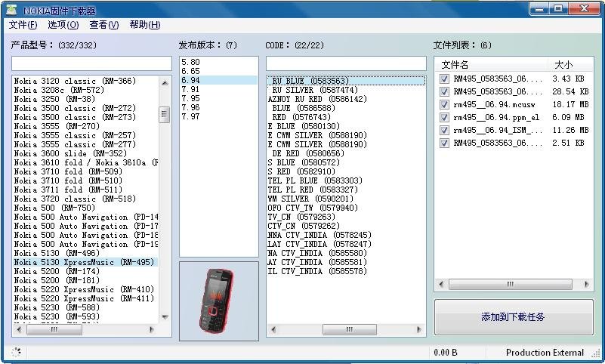This screenshot has height=364, width=605.
Task: Open the 选项(O) menu
Action: (63, 25)
